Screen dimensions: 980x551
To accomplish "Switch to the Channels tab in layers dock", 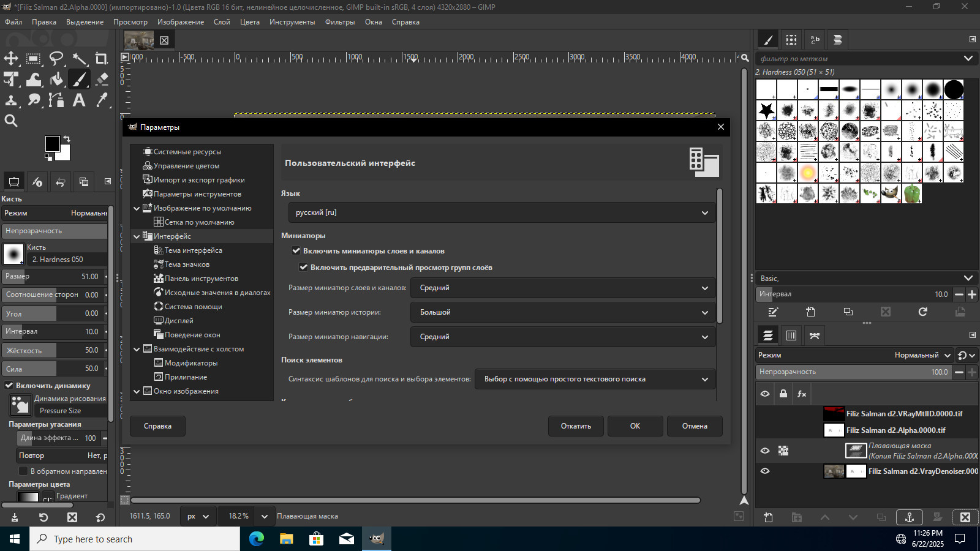I will pyautogui.click(x=791, y=335).
